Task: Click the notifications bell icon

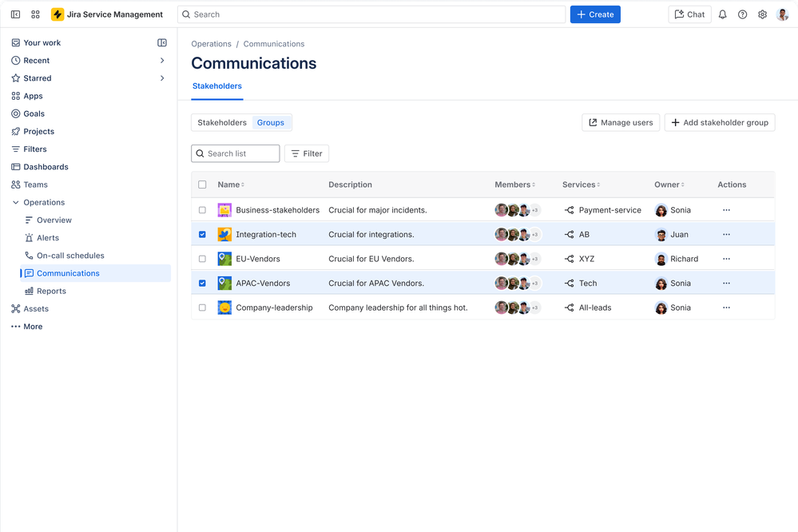Action: click(722, 14)
